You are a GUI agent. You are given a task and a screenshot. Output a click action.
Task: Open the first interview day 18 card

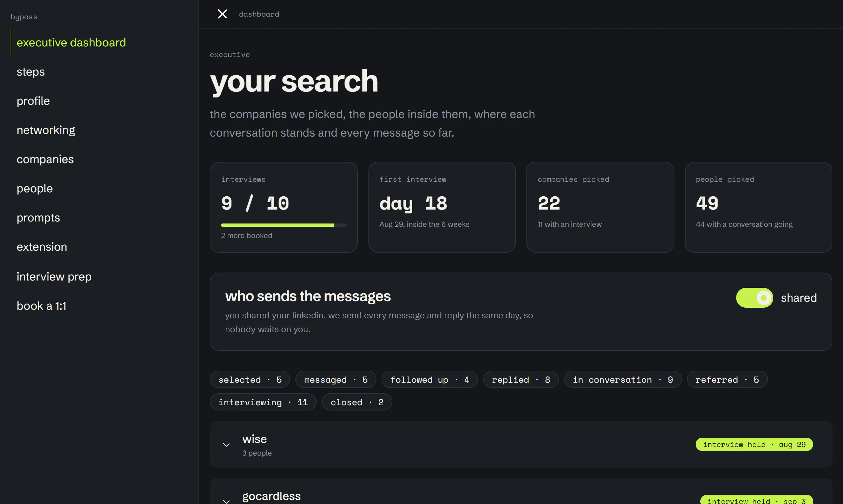click(441, 207)
